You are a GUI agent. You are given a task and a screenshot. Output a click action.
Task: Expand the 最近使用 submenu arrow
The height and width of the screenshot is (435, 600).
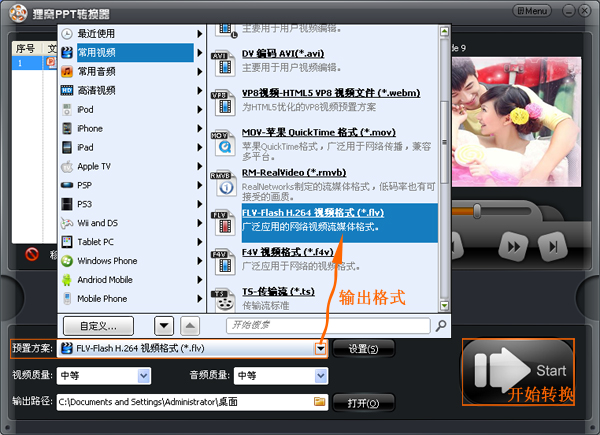tap(199, 34)
